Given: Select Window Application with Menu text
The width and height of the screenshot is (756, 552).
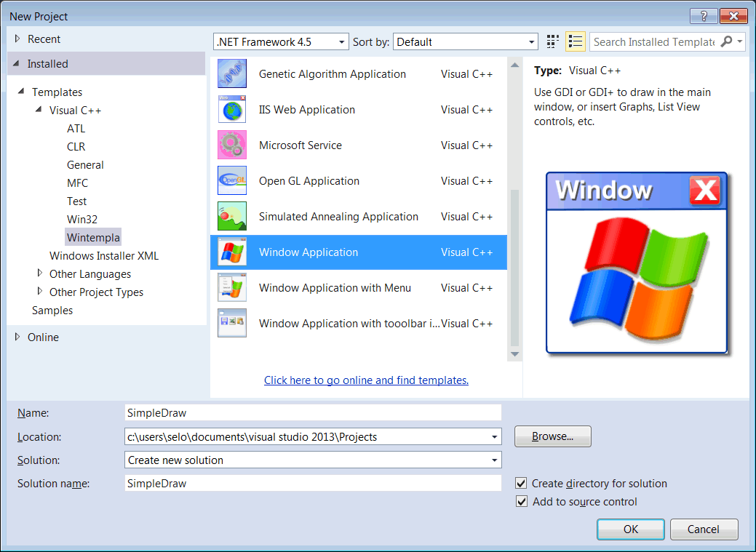Looking at the screenshot, I should coord(335,288).
